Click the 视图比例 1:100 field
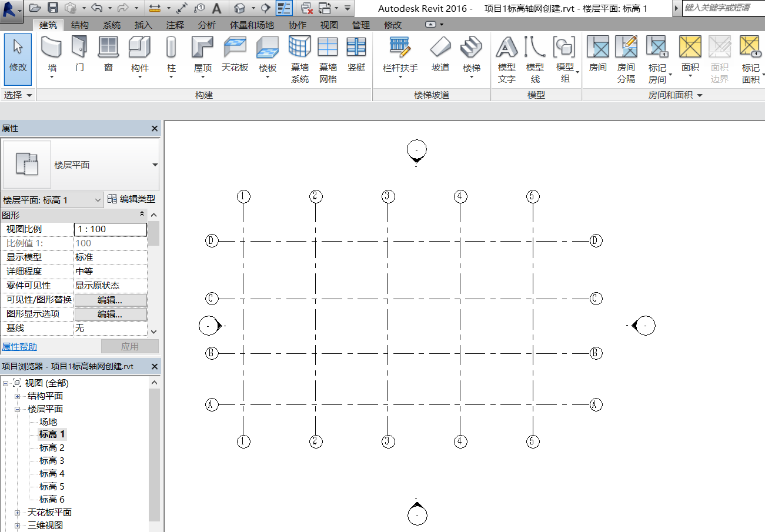 click(x=111, y=229)
